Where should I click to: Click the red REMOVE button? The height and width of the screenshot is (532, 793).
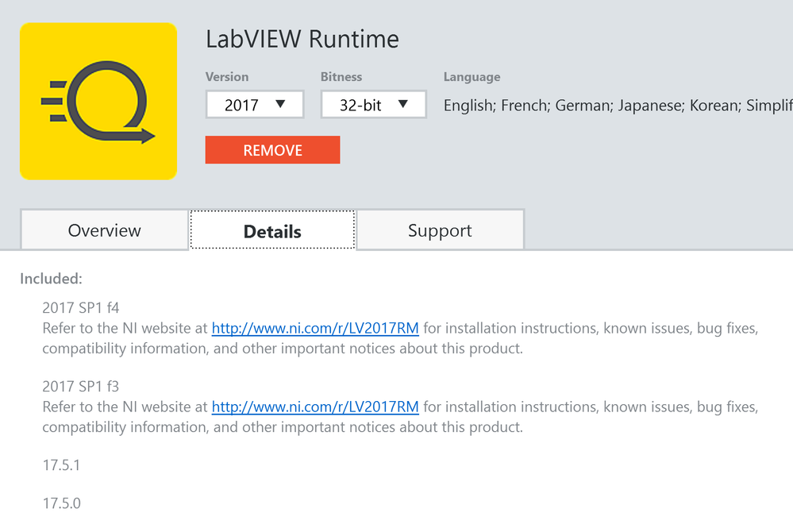(272, 150)
